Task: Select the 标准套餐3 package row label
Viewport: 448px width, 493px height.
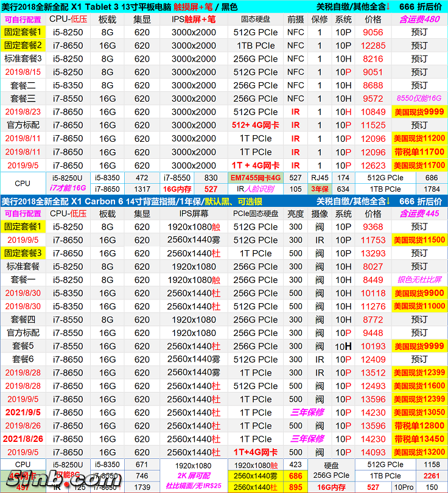Action: coord(23,58)
